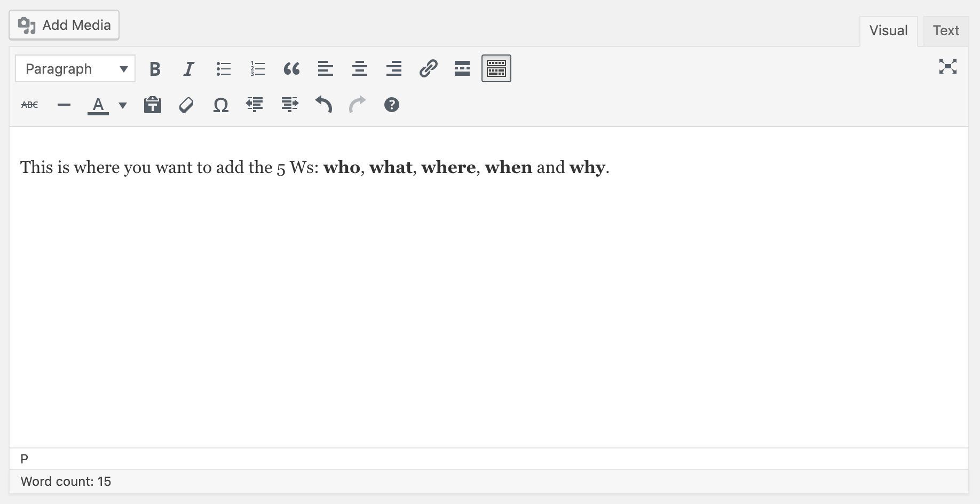
Task: Create a bulleted list
Action: point(223,68)
